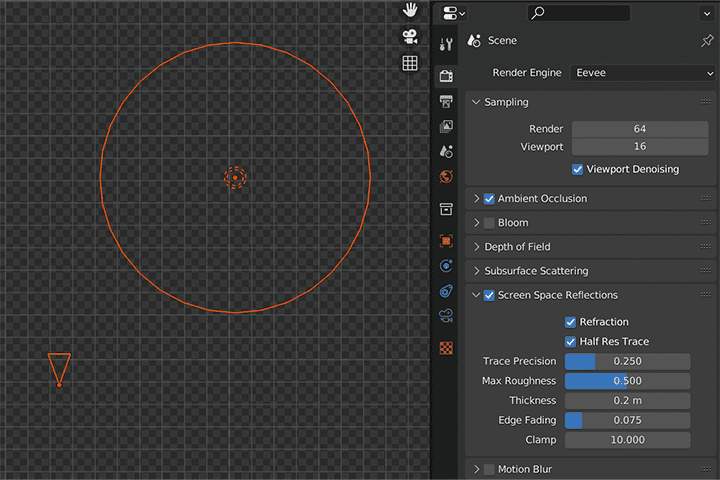Toggle the Refraction checkbox
Image resolution: width=720 pixels, height=480 pixels.
(570, 322)
